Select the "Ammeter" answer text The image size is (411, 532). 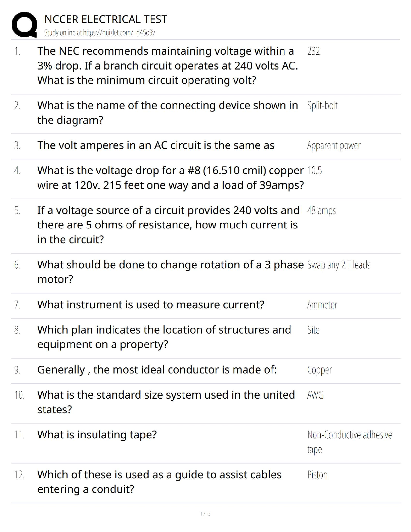point(322,305)
